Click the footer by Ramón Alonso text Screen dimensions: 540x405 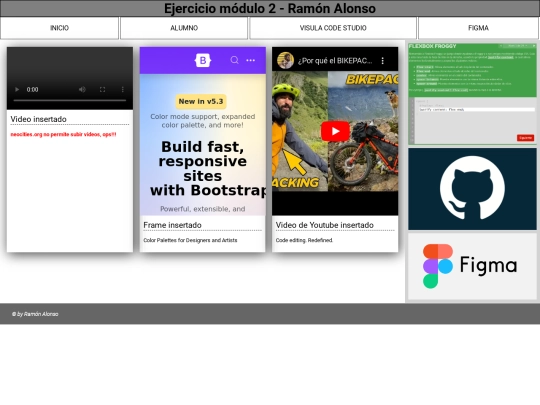(x=35, y=314)
